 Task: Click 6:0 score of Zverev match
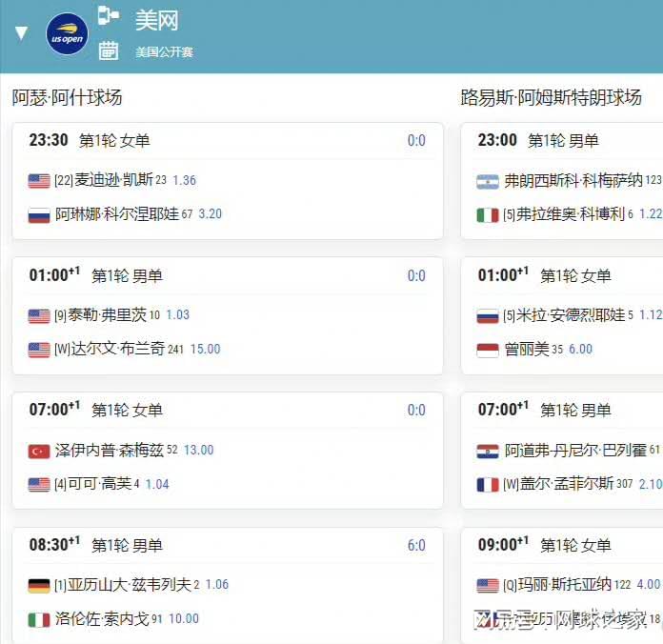[416, 546]
